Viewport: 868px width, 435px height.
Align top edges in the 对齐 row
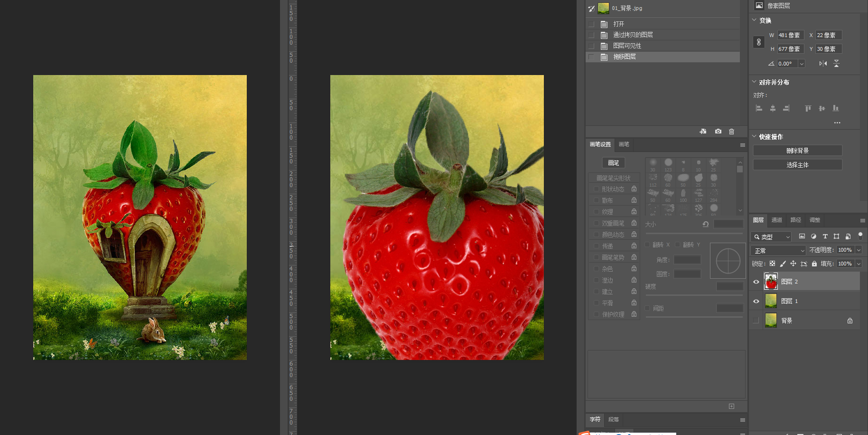pyautogui.click(x=808, y=108)
